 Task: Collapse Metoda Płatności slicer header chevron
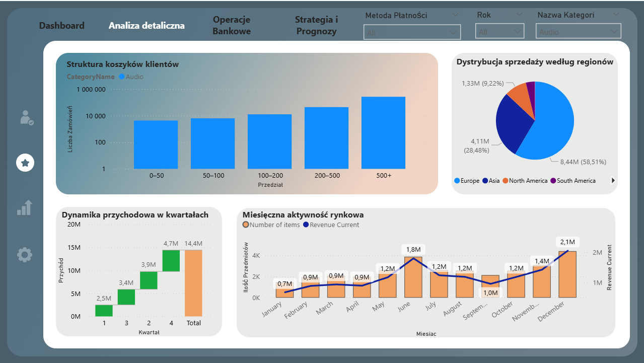(x=455, y=15)
